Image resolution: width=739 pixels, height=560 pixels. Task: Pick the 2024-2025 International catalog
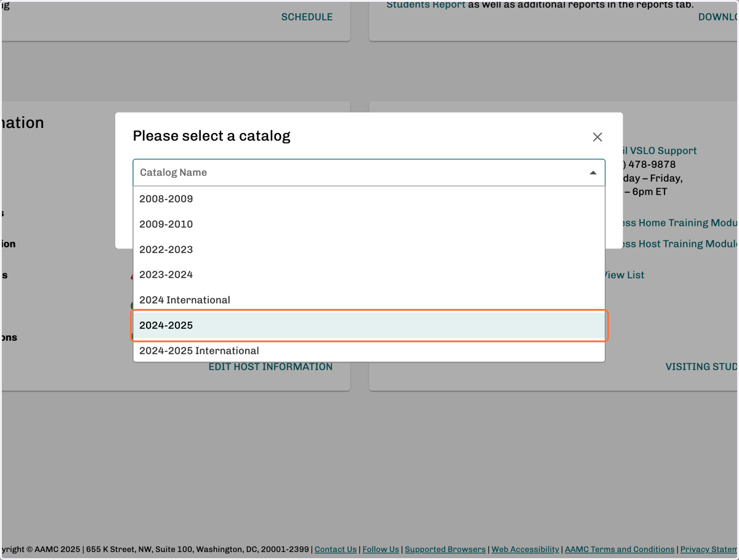(x=369, y=350)
